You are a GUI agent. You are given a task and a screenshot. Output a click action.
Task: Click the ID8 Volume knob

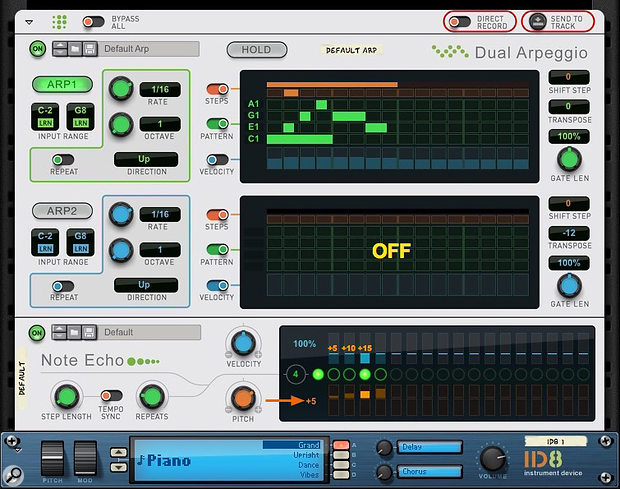click(x=493, y=459)
